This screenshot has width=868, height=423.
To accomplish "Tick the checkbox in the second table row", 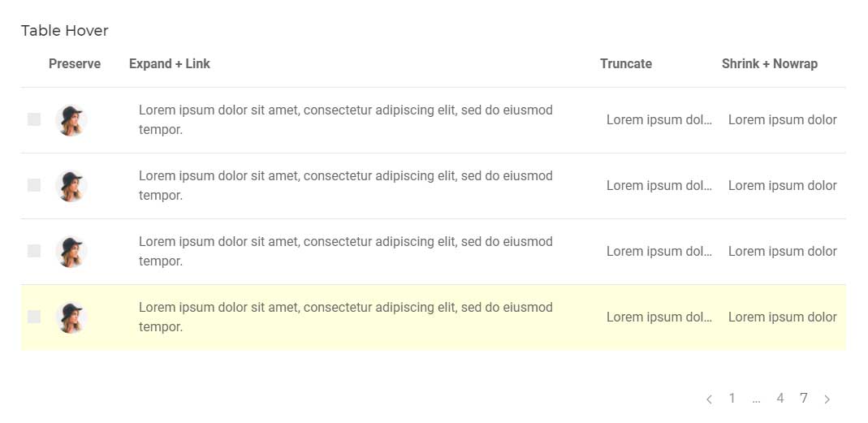I will pyautogui.click(x=34, y=185).
